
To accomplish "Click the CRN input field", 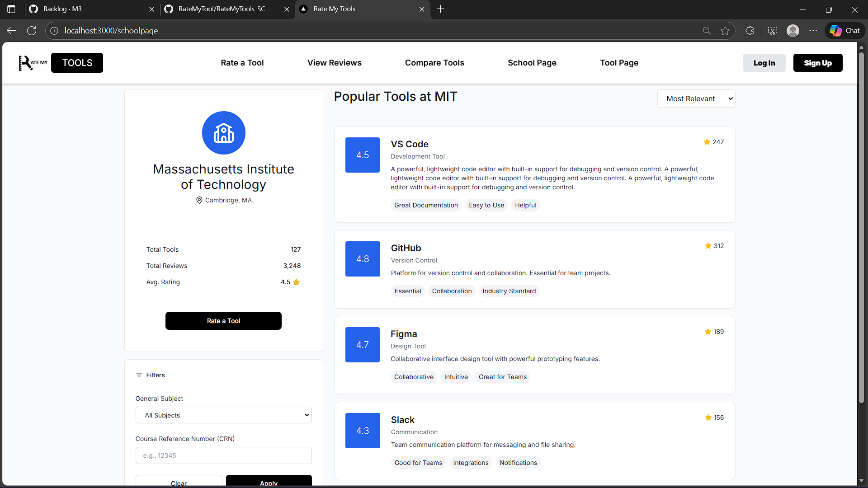I will click(223, 455).
